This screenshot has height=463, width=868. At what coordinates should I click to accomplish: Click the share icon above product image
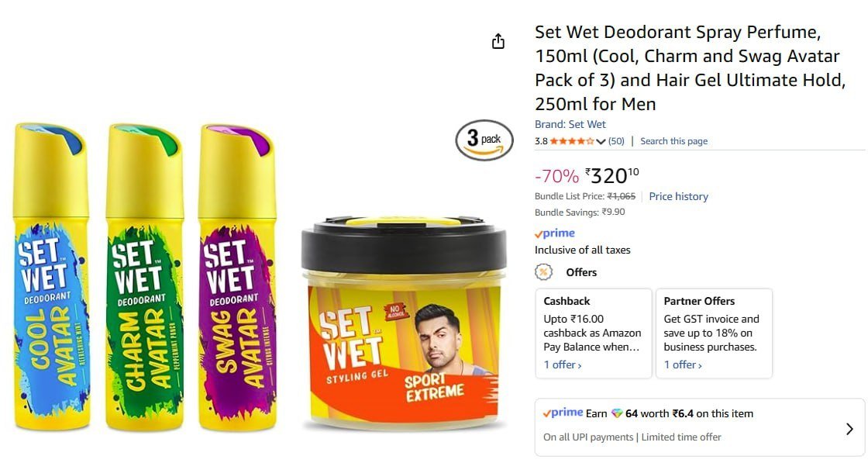[x=498, y=42]
